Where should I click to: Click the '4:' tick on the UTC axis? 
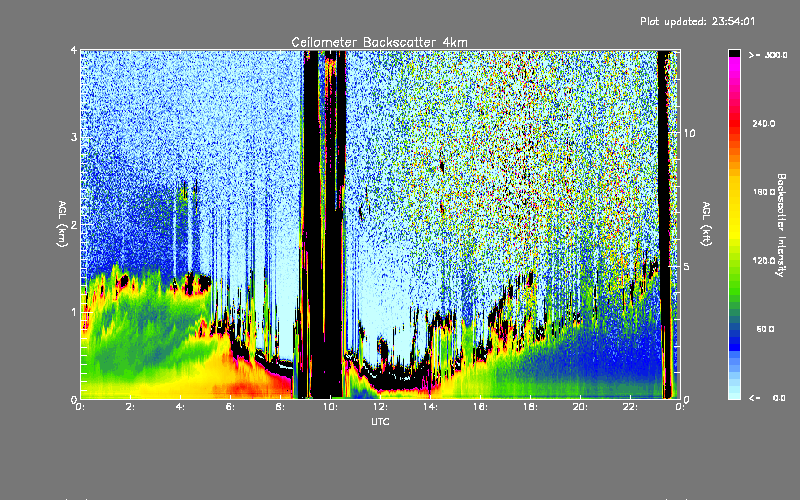180,407
